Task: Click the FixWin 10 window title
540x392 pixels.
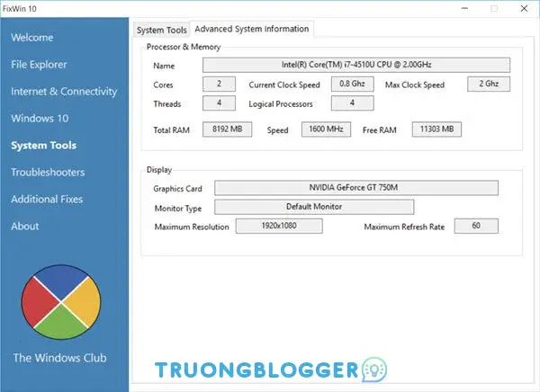Action: pos(20,9)
